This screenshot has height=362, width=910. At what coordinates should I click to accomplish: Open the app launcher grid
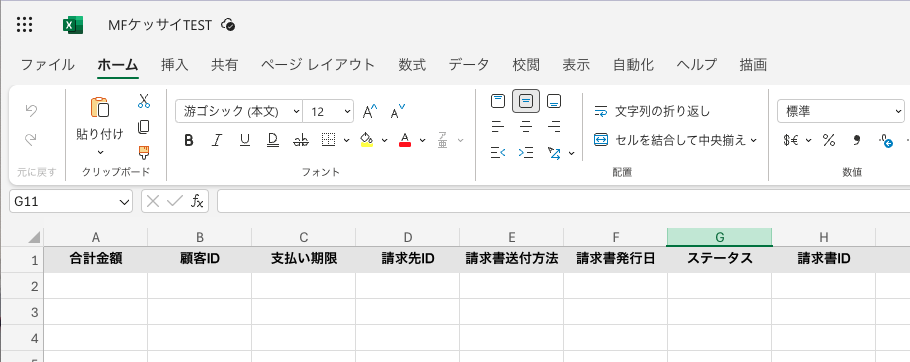click(x=24, y=24)
